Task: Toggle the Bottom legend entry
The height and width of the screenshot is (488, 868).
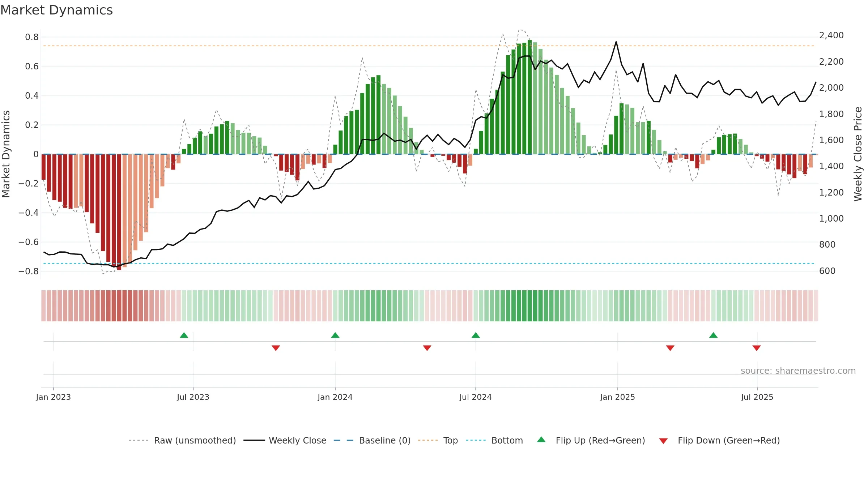Action: pyautogui.click(x=494, y=440)
